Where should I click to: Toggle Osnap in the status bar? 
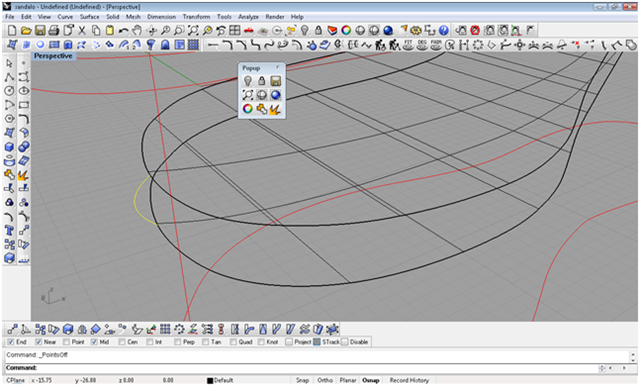[371, 380]
